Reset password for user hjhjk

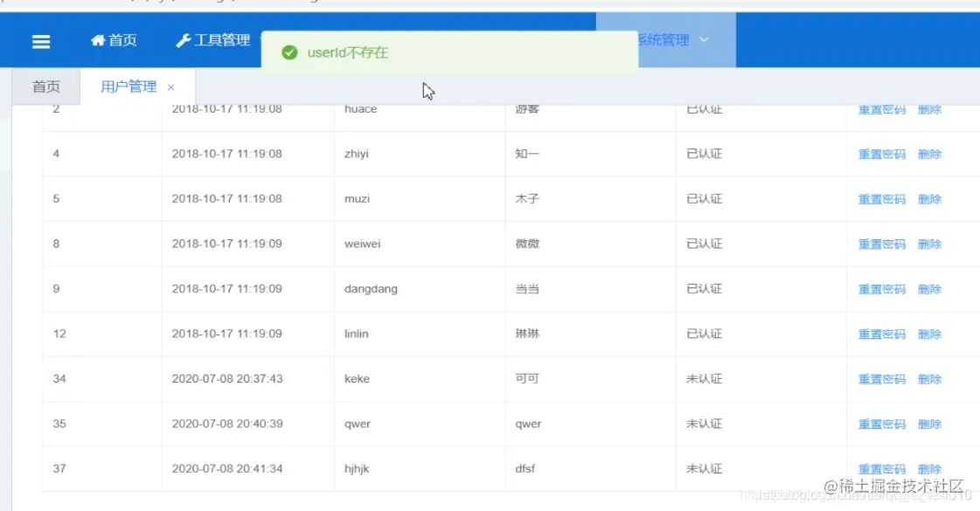pos(881,469)
